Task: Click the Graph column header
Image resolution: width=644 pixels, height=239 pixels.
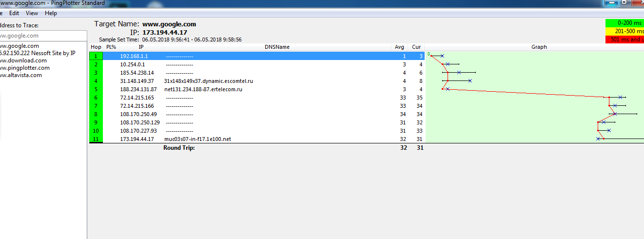Action: point(539,47)
